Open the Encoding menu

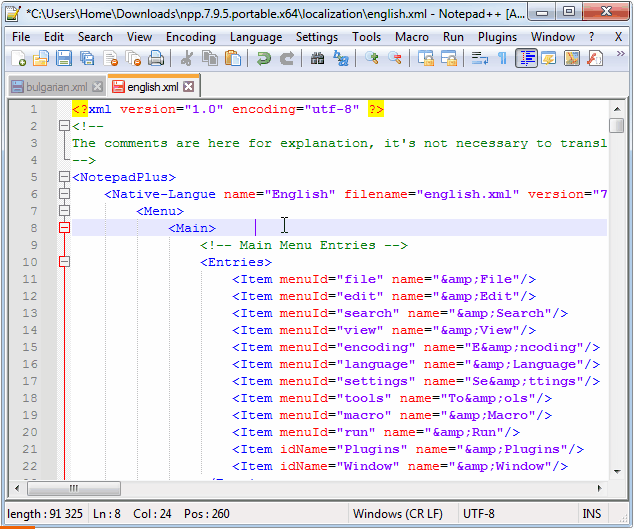point(190,37)
